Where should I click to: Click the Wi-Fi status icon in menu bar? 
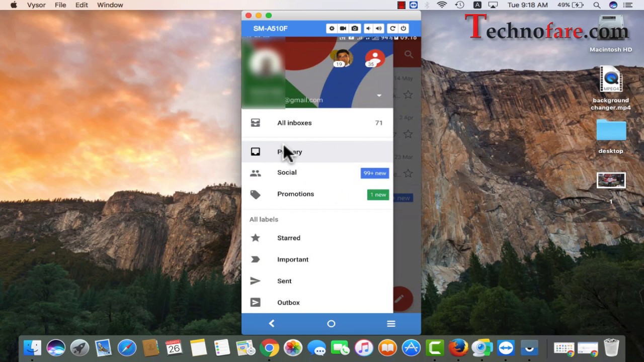pyautogui.click(x=442, y=5)
